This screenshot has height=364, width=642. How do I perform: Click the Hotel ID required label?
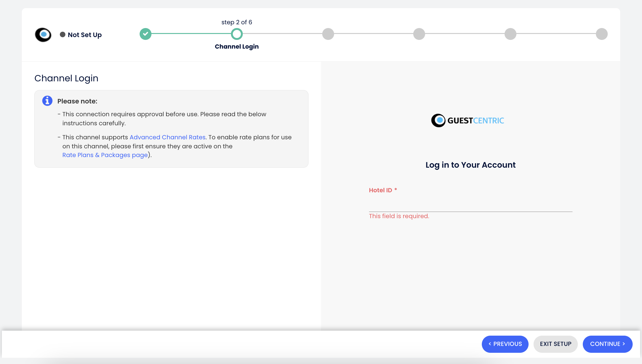(x=382, y=190)
